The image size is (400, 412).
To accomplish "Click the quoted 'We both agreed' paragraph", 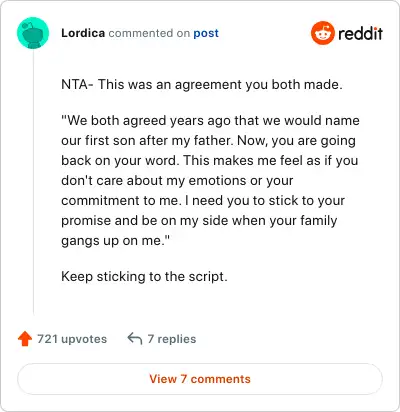I will pos(210,180).
